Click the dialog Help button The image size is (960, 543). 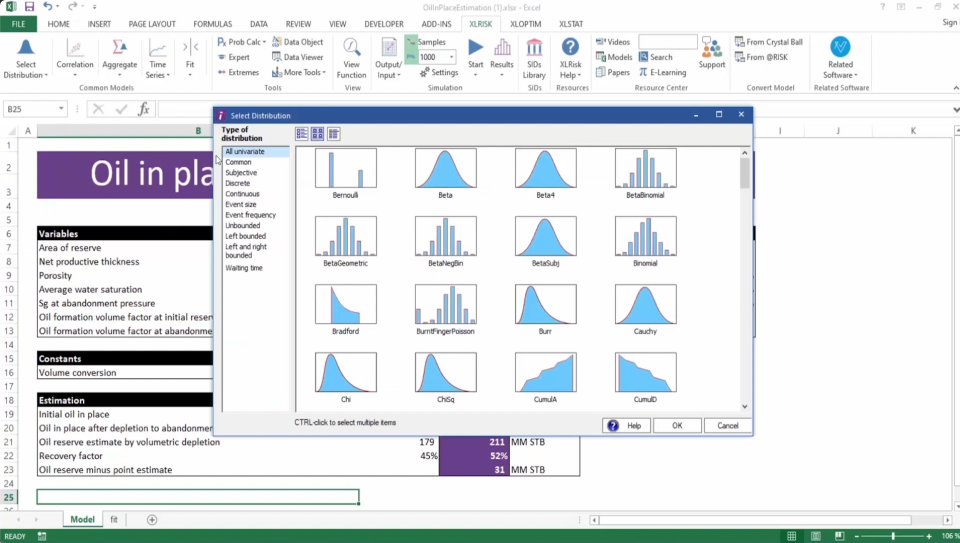pos(625,425)
